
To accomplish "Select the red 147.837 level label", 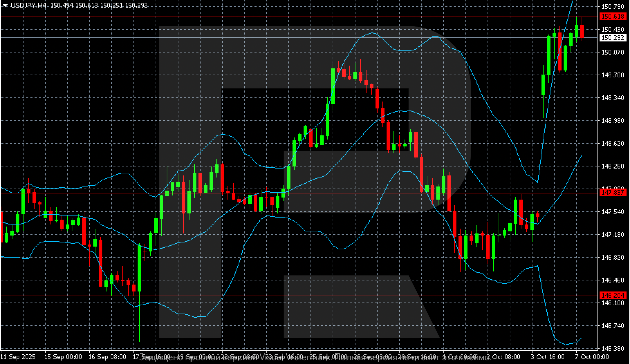I will pos(613,193).
